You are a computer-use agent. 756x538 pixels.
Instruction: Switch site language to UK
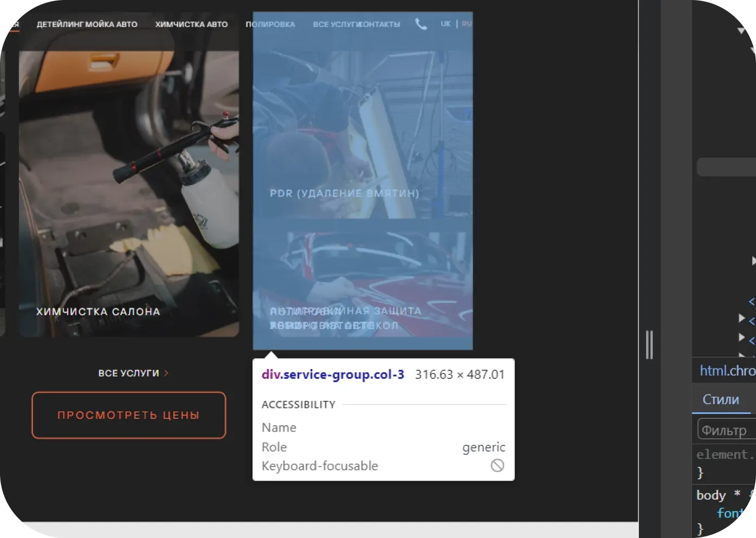tap(445, 24)
